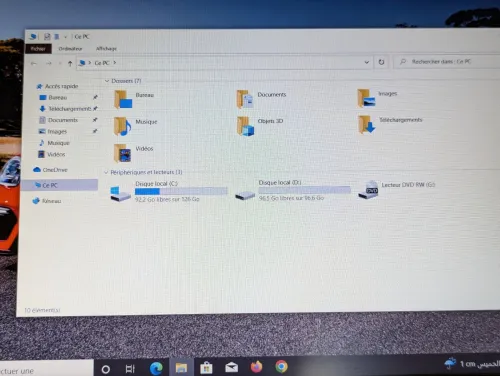The height and width of the screenshot is (376, 500).
Task: Click the '10 élément(s)' status bar text
Action: [x=42, y=310]
